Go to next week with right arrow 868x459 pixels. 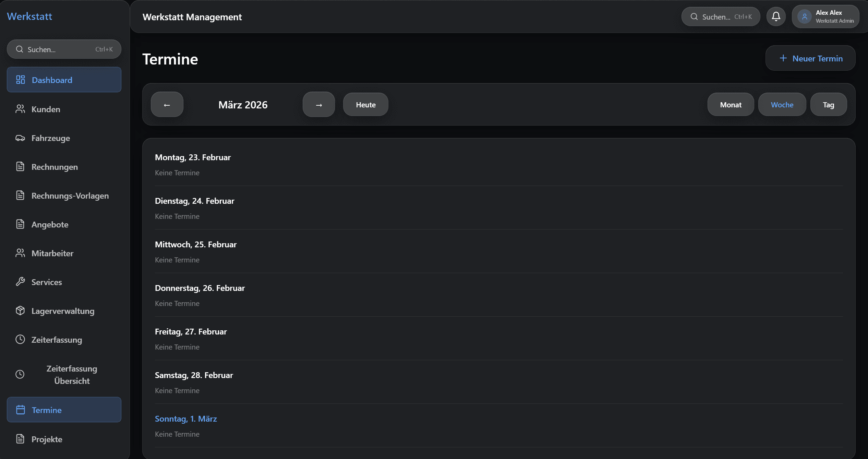(x=318, y=105)
